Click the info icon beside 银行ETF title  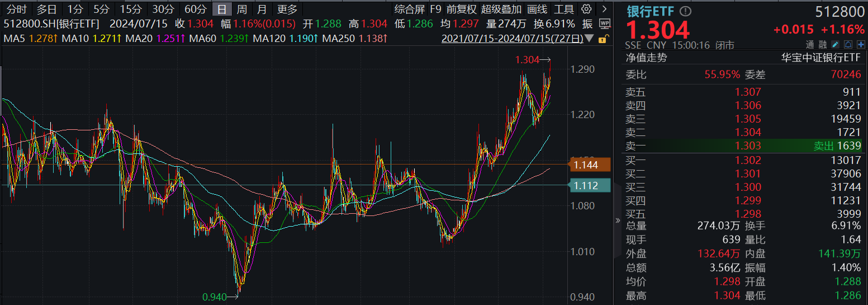(x=686, y=11)
